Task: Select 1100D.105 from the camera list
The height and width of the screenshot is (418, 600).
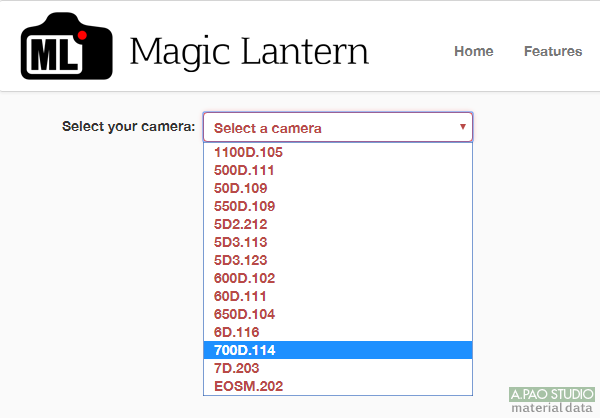Action: (249, 152)
